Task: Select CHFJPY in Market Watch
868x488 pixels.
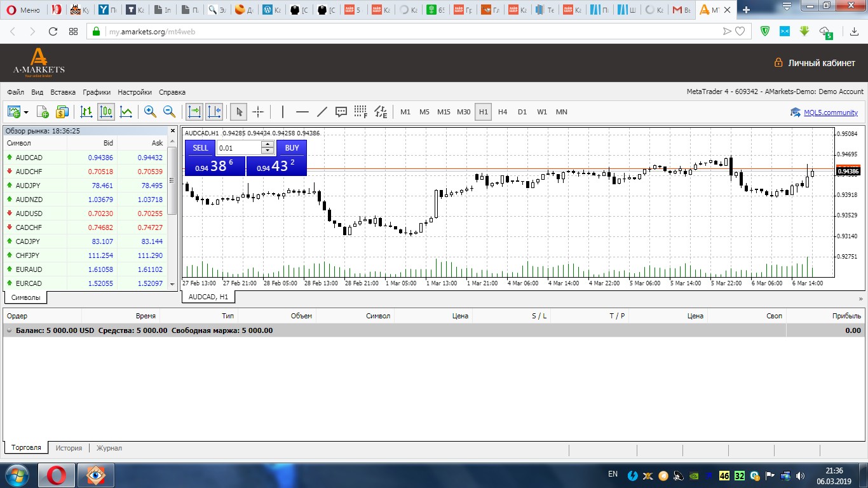Action: pyautogui.click(x=86, y=255)
